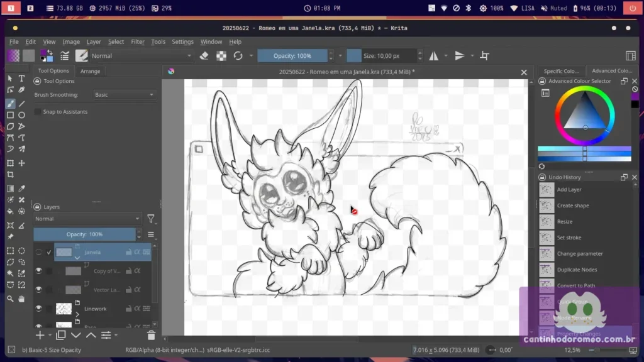Switch to the Arrange tab
The image size is (644, 362).
point(91,71)
